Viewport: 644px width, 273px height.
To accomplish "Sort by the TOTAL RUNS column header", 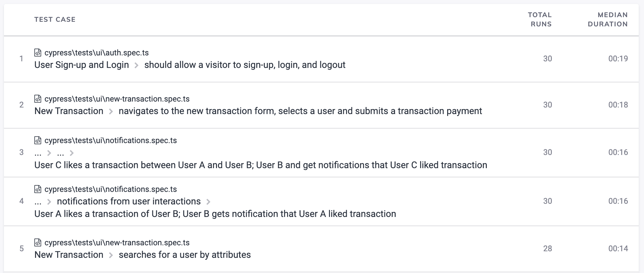I will tap(540, 19).
